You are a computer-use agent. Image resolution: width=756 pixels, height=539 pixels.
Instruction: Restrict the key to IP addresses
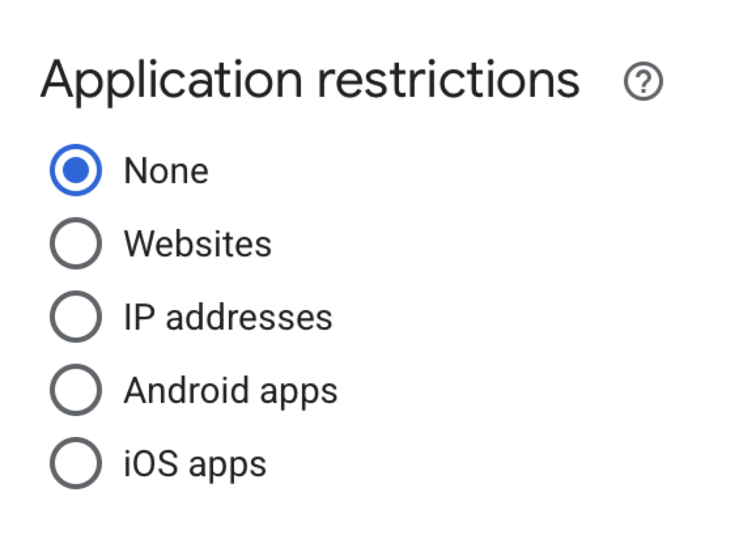pos(76,317)
